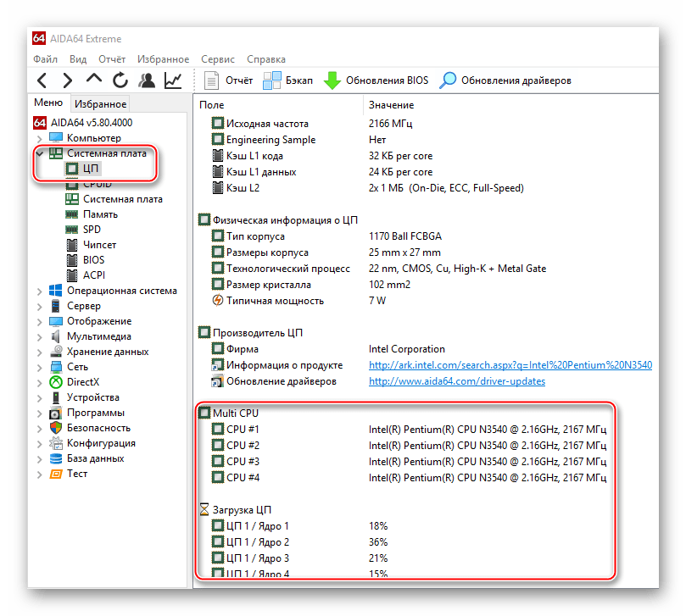Go up one level with Up arrow
686x616 pixels.
(94, 80)
